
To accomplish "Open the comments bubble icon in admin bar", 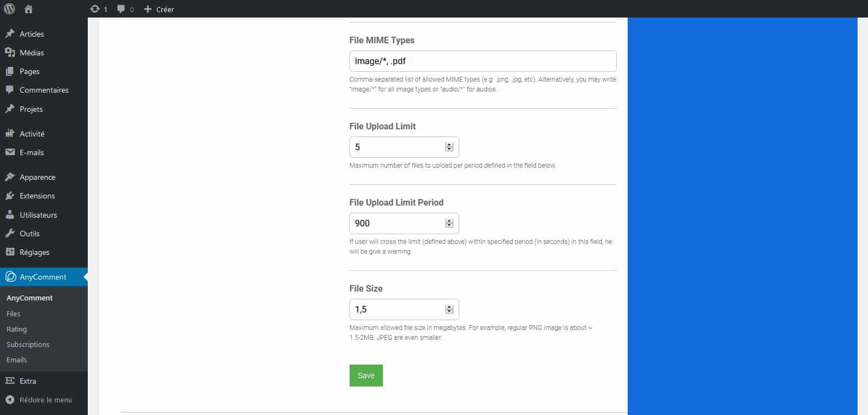I will (x=121, y=9).
